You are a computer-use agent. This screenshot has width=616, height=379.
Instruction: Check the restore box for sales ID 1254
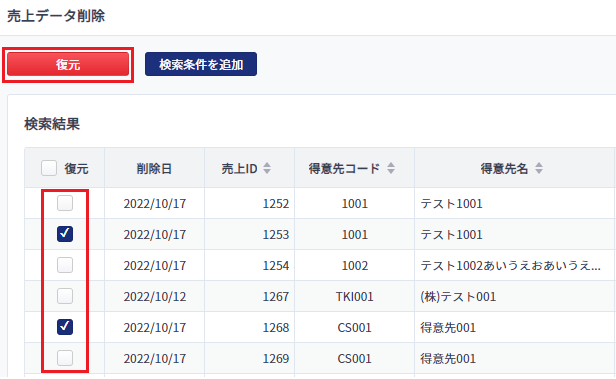point(65,265)
